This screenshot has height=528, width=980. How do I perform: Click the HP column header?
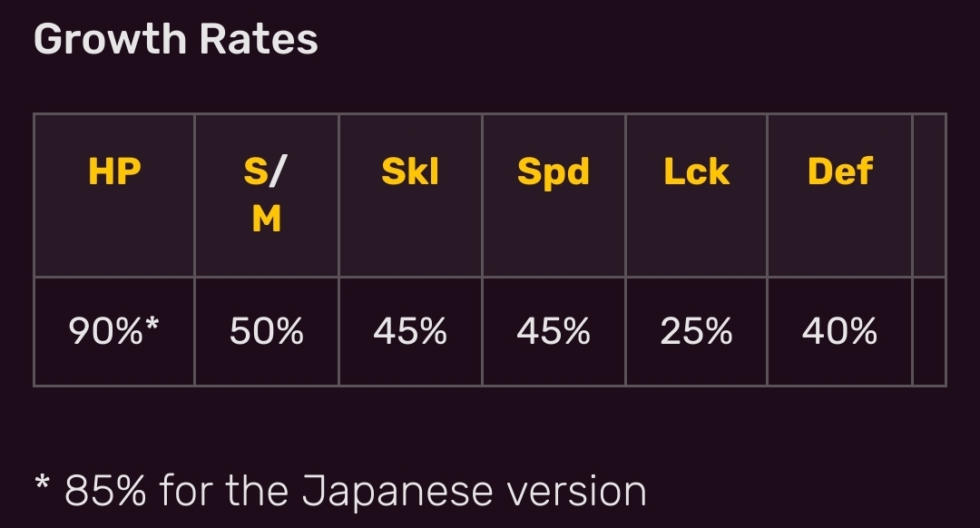pyautogui.click(x=114, y=172)
